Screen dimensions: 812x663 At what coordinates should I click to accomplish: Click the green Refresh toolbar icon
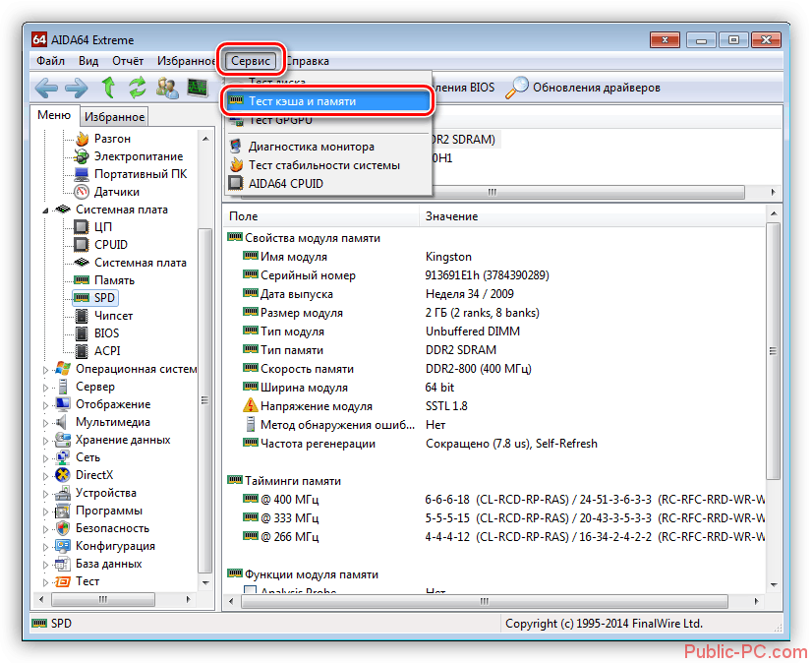pyautogui.click(x=137, y=88)
